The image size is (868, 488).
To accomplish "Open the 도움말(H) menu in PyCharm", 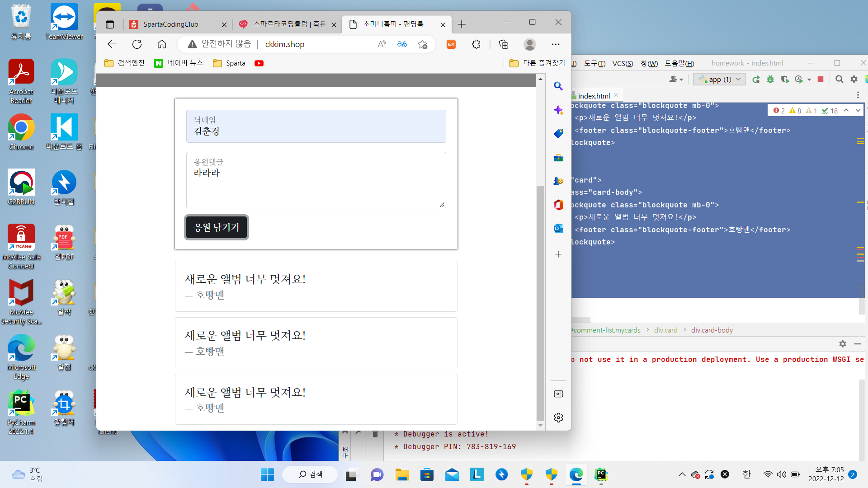I will point(679,63).
